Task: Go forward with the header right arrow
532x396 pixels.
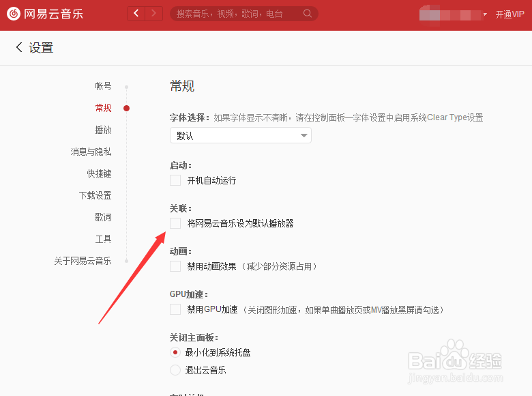Action: pos(153,14)
